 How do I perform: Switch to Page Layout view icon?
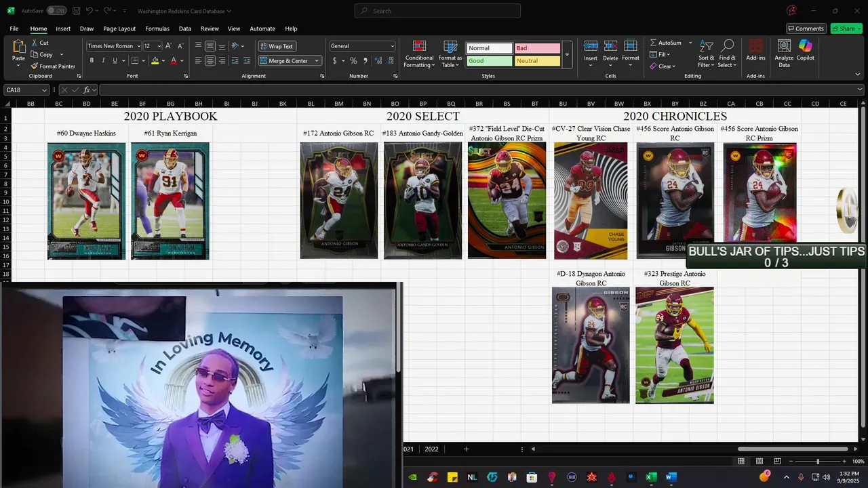759,462
